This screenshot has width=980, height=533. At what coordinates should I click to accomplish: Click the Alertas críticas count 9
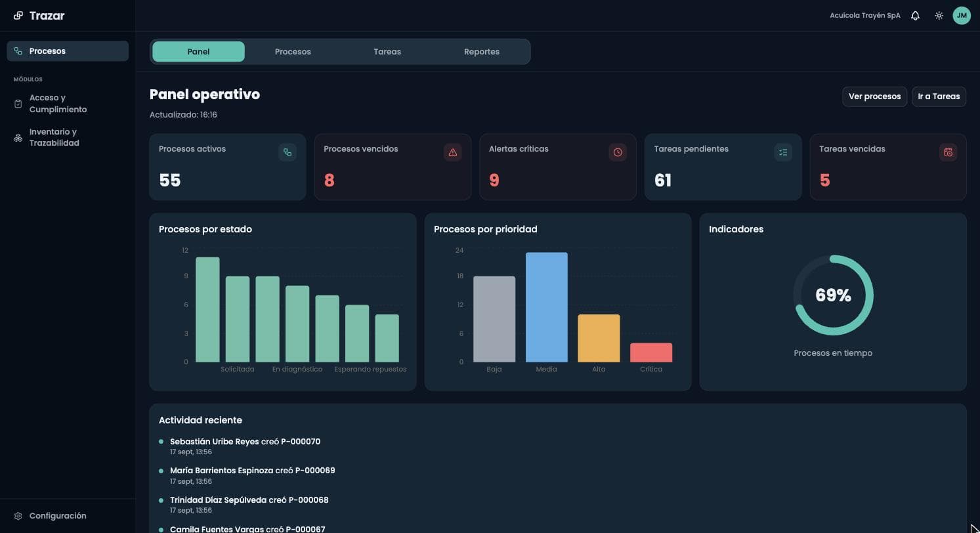494,181
